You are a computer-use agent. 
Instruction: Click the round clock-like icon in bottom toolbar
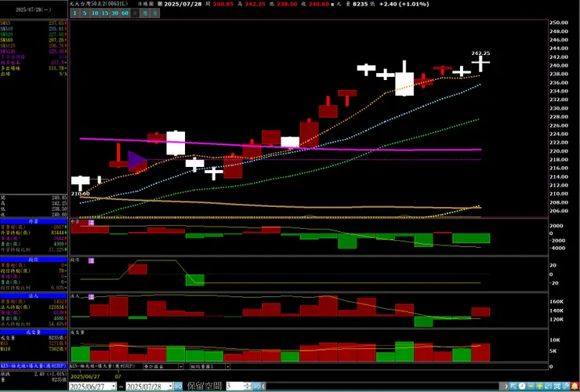pos(522,387)
